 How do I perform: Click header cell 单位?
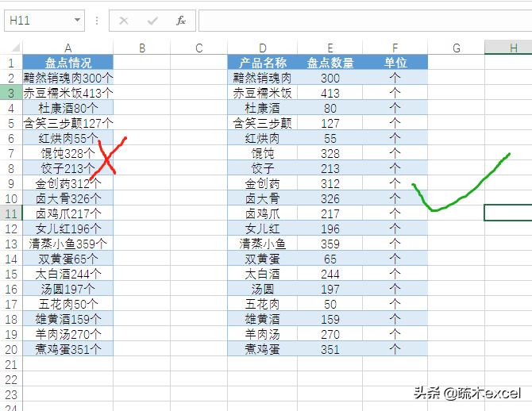pyautogui.click(x=395, y=63)
